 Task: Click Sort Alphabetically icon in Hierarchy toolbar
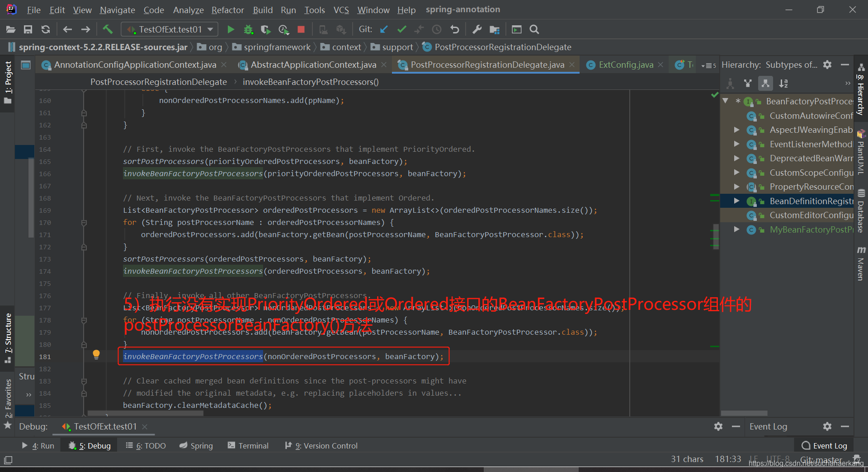[x=783, y=84]
